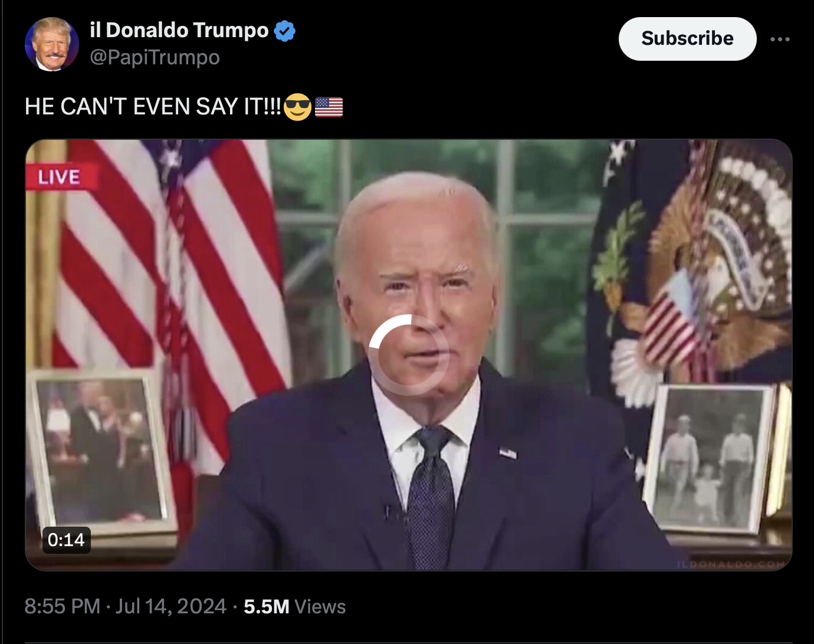Click the US flag emoji in the post
The image size is (814, 644).
click(x=329, y=107)
